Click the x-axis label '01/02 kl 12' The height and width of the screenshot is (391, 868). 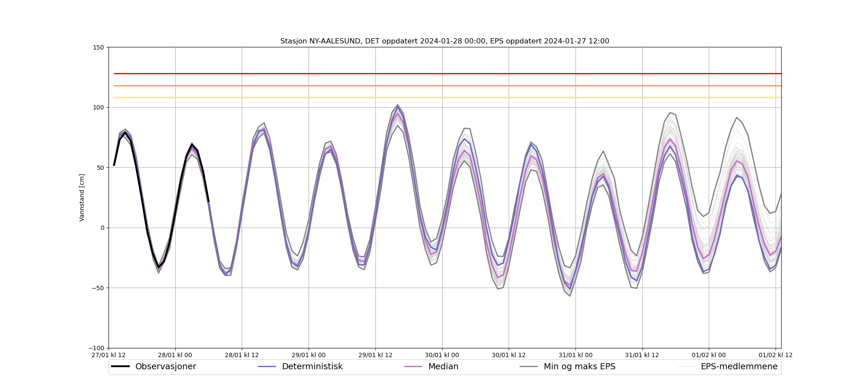[x=776, y=355]
